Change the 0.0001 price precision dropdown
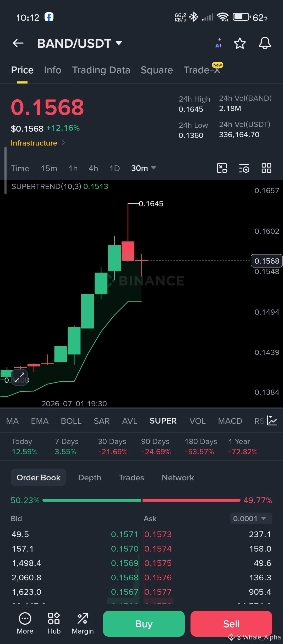 point(251,518)
